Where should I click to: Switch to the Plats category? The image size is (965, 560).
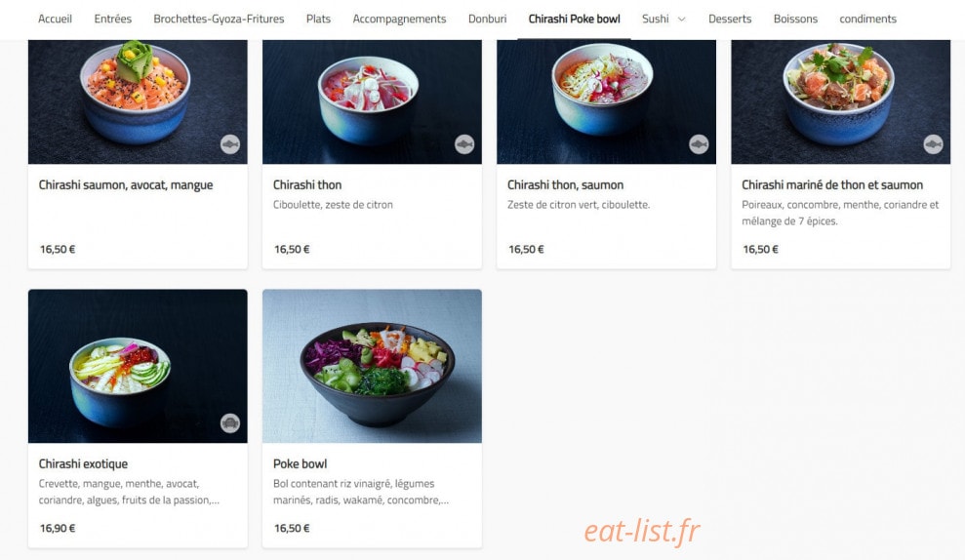318,20
